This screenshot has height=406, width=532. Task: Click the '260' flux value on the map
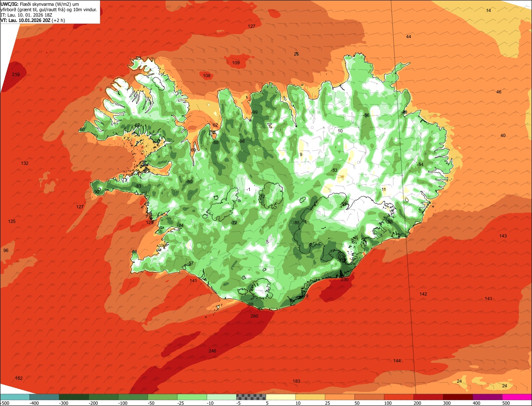coord(254,316)
